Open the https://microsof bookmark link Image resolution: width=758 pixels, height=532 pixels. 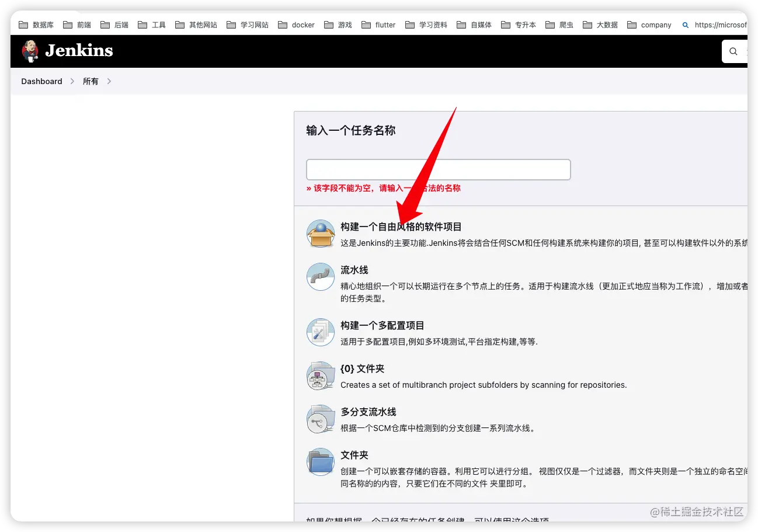click(x=714, y=25)
